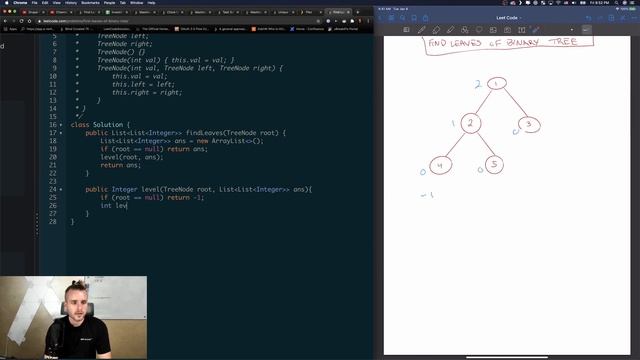Open the Bookmarks menu

pyautogui.click(x=90, y=2)
